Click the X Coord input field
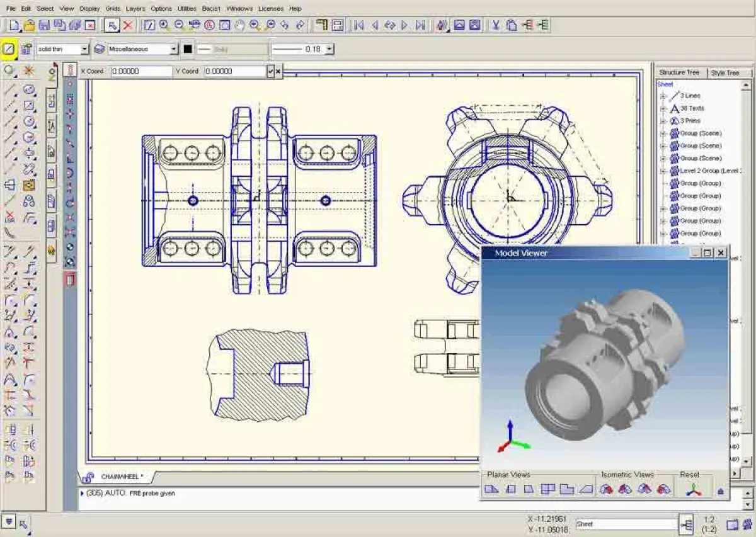756x537 pixels. point(141,71)
